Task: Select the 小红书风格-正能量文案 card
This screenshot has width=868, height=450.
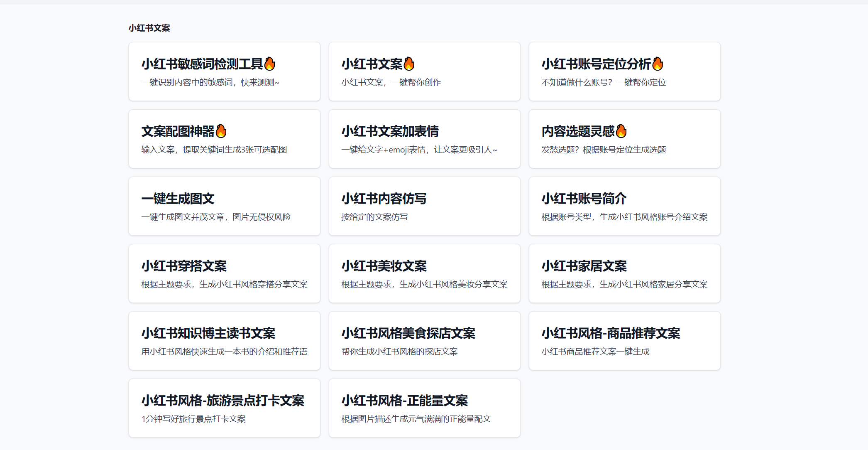Action: pos(424,408)
